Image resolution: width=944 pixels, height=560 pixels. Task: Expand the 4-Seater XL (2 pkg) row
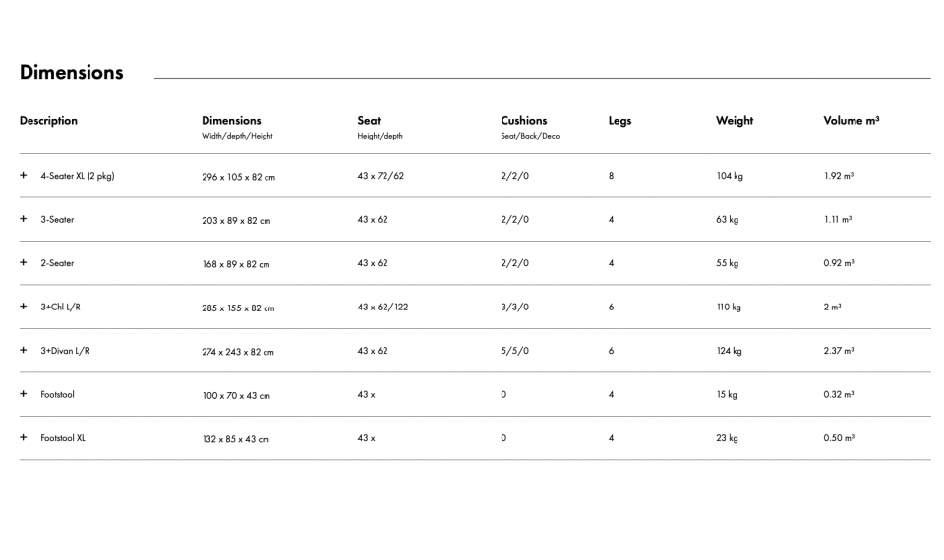point(23,176)
